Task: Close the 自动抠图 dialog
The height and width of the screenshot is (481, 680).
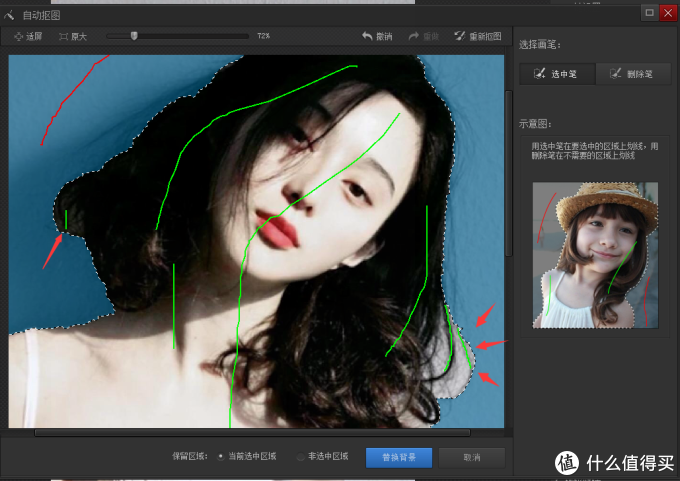Action: click(x=669, y=13)
